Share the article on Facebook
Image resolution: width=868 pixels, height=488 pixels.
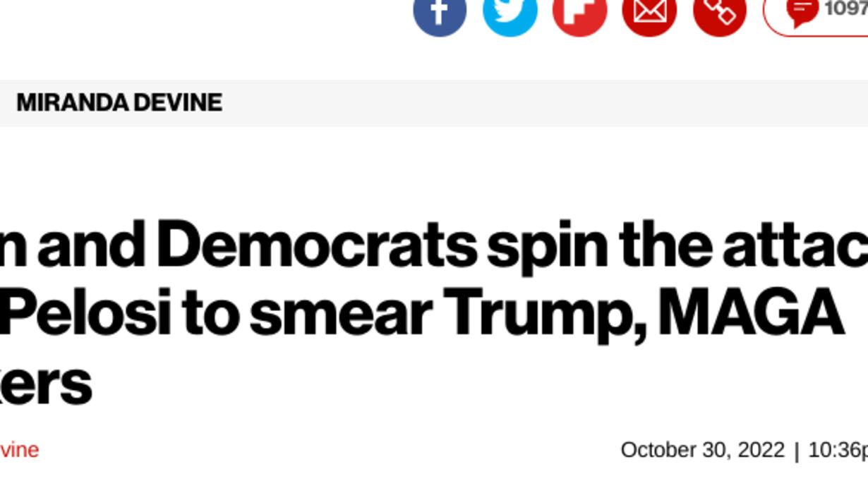(440, 11)
